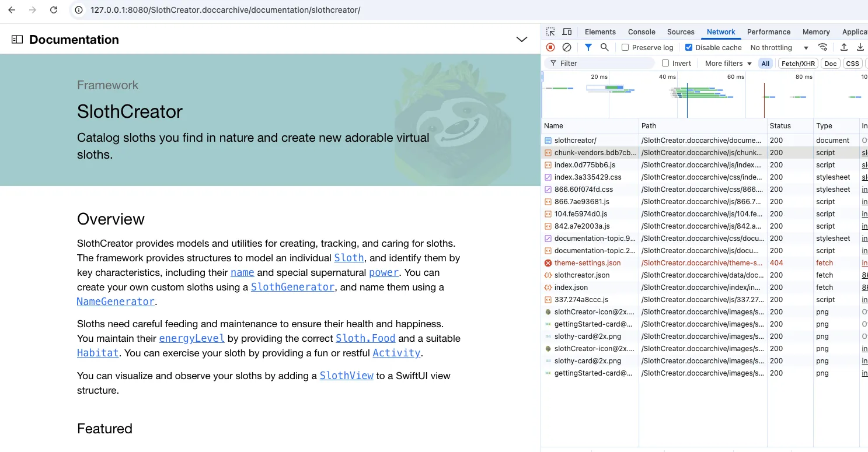Open the network conditions Wi-Fi icon
This screenshot has width=868, height=452.
click(822, 47)
